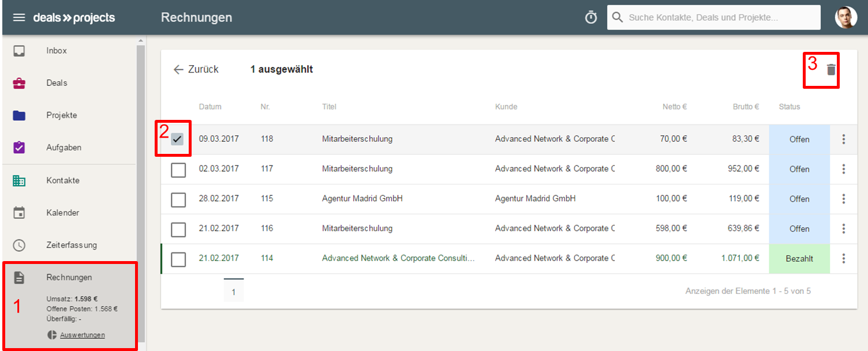The width and height of the screenshot is (868, 351).
Task: Click the Kontakte building icon
Action: point(19,180)
